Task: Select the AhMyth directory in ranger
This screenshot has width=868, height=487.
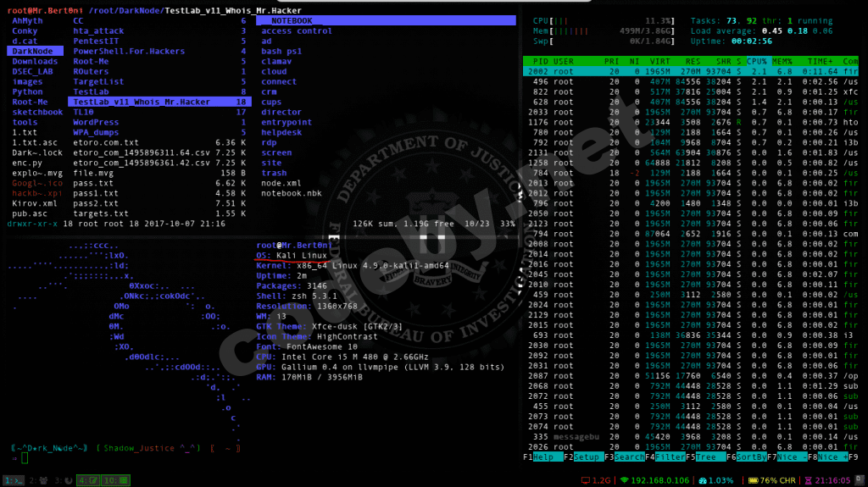Action: coord(27,21)
